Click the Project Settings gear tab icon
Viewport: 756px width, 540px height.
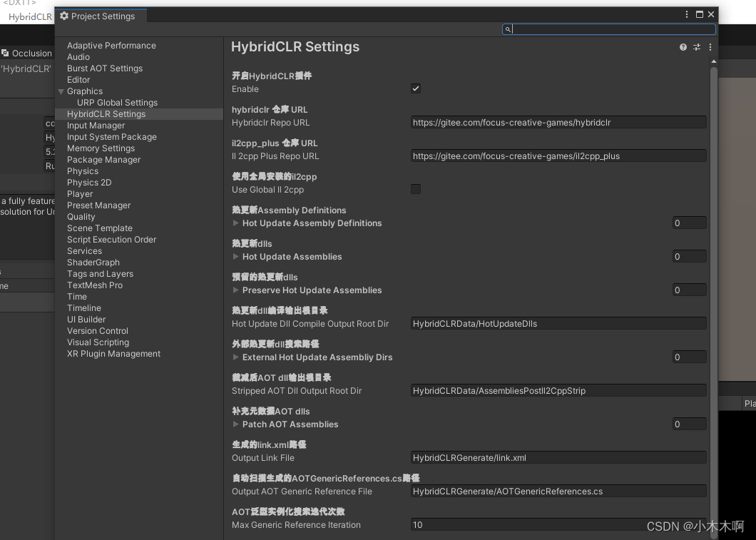[x=64, y=16]
